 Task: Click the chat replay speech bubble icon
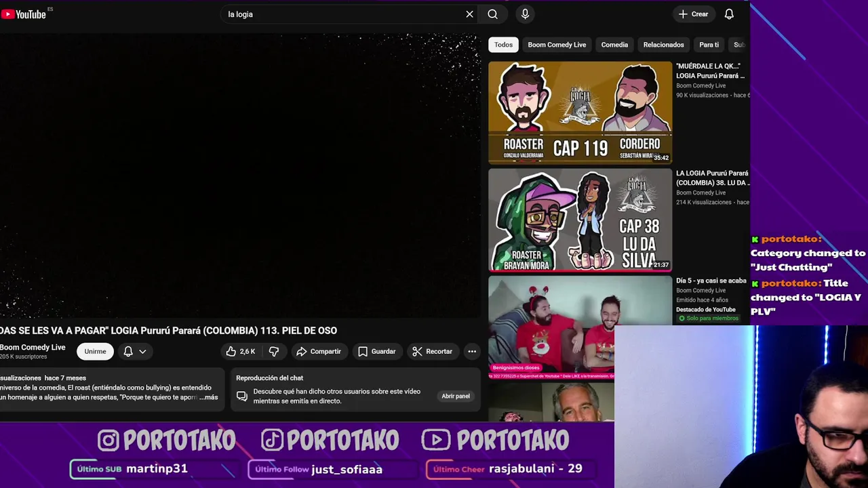(x=242, y=396)
